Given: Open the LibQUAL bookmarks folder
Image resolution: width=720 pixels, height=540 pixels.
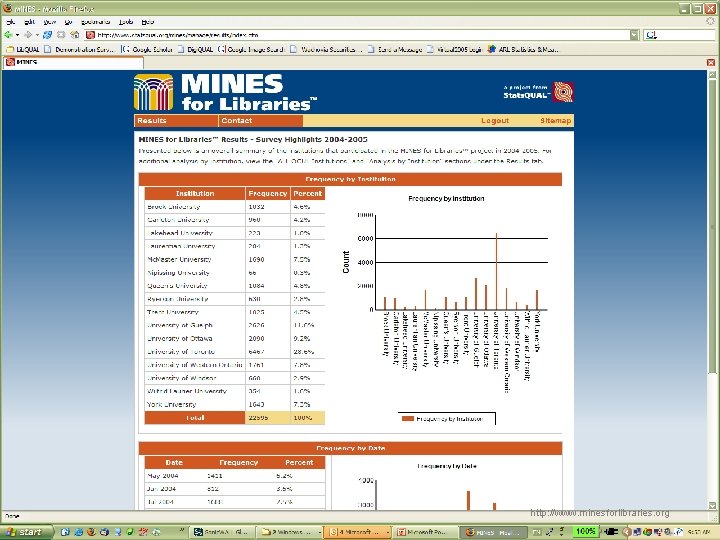Looking at the screenshot, I should click(22, 49).
